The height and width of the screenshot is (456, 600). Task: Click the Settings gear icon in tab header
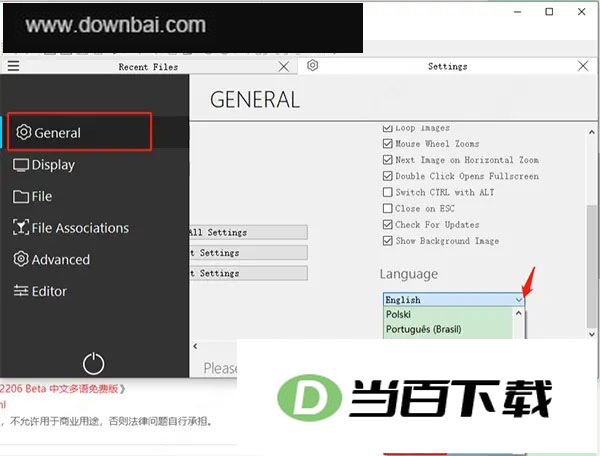[312, 65]
